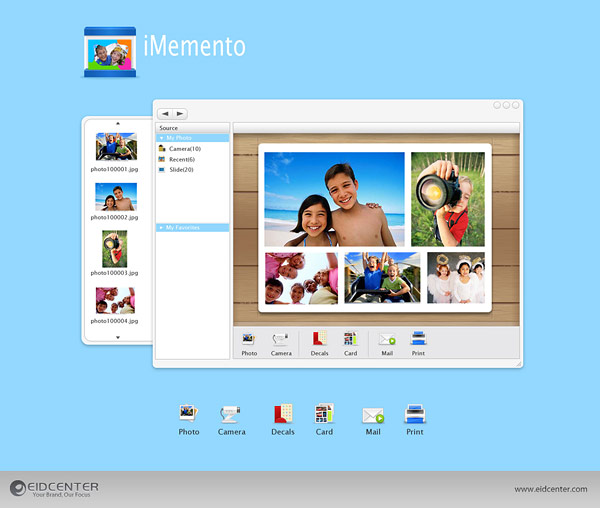Click the Camera icon in the app toolbar

280,339
